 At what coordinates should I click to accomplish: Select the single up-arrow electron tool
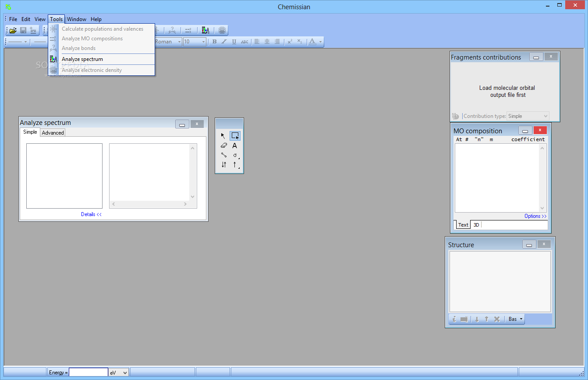point(235,165)
